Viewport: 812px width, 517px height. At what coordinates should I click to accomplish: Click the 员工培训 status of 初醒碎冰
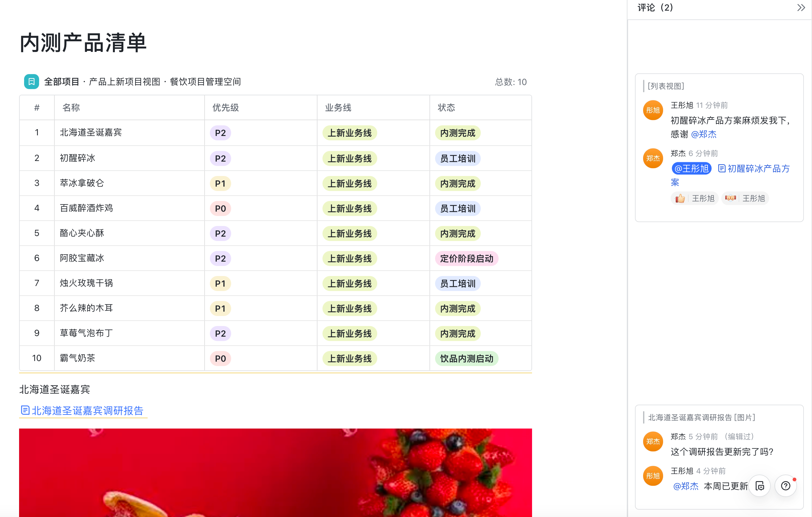click(x=458, y=158)
